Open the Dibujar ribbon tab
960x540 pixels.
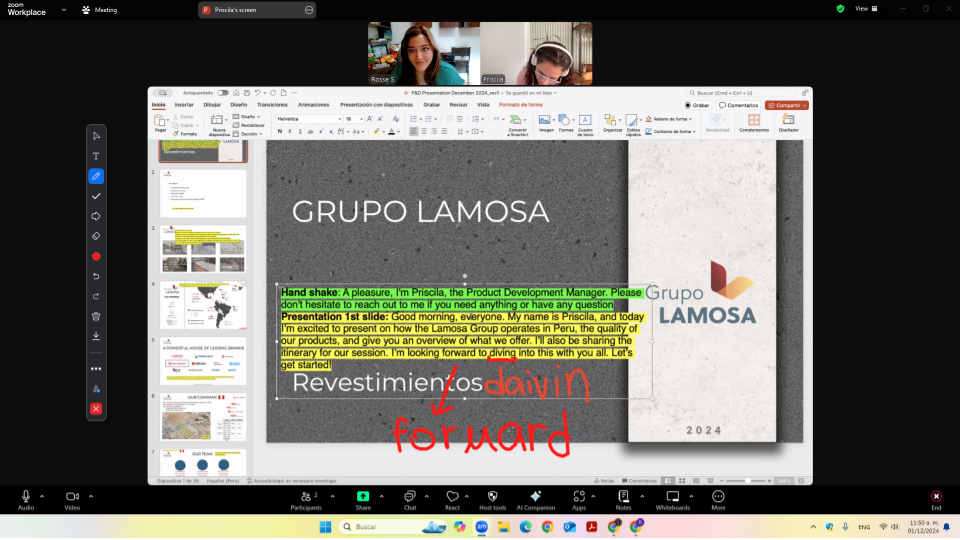[x=212, y=105]
